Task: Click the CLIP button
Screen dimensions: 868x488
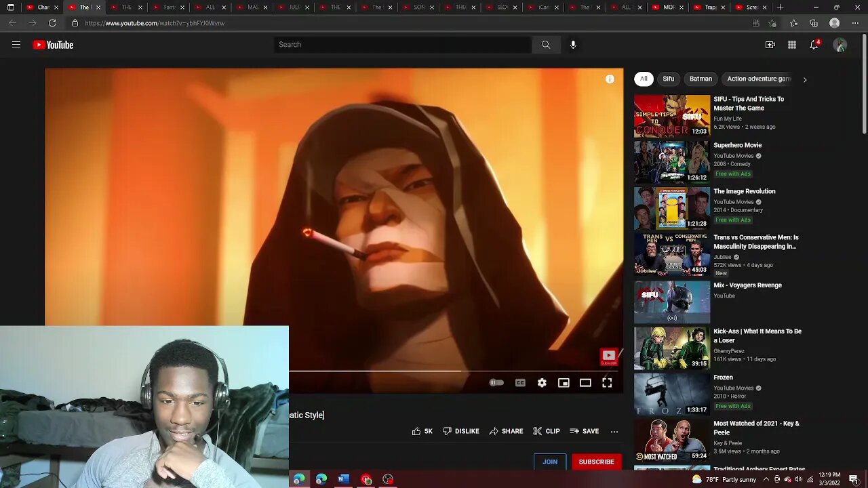Action: (547, 431)
